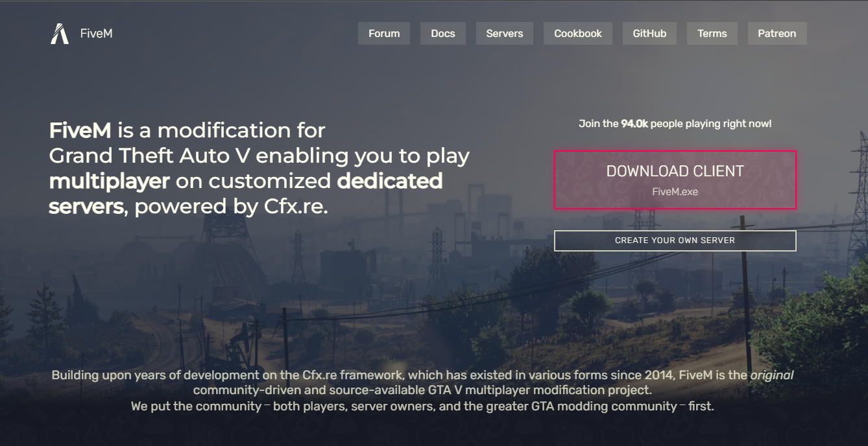The image size is (868, 446).
Task: Visit the GitHub link in navigation
Action: point(649,34)
